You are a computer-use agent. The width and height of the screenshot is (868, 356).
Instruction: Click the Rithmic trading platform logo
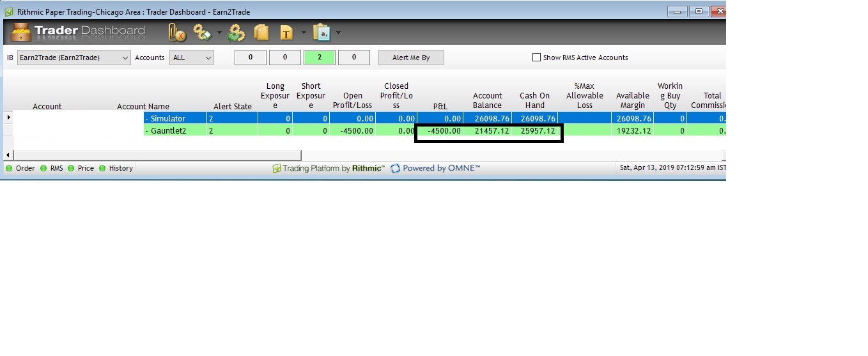pyautogui.click(x=329, y=168)
